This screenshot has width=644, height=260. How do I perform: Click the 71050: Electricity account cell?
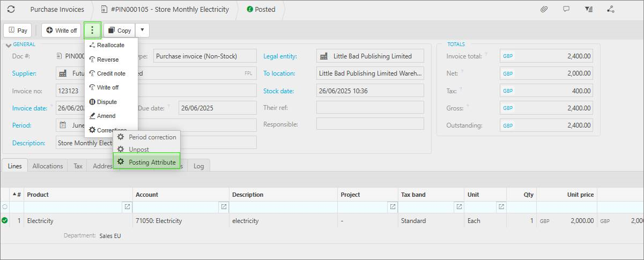[x=181, y=221]
